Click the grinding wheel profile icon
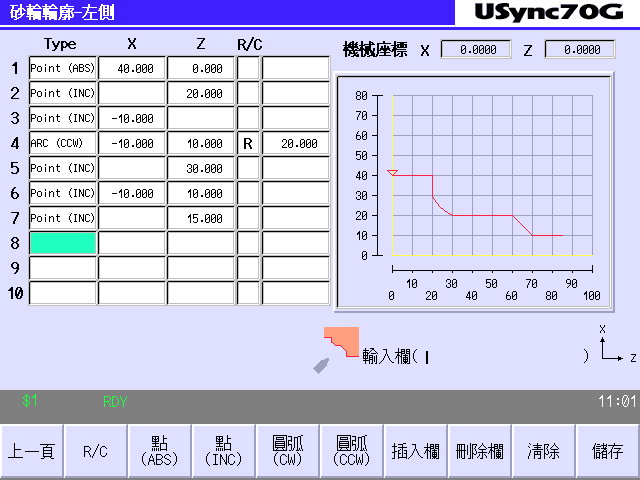 click(x=340, y=346)
